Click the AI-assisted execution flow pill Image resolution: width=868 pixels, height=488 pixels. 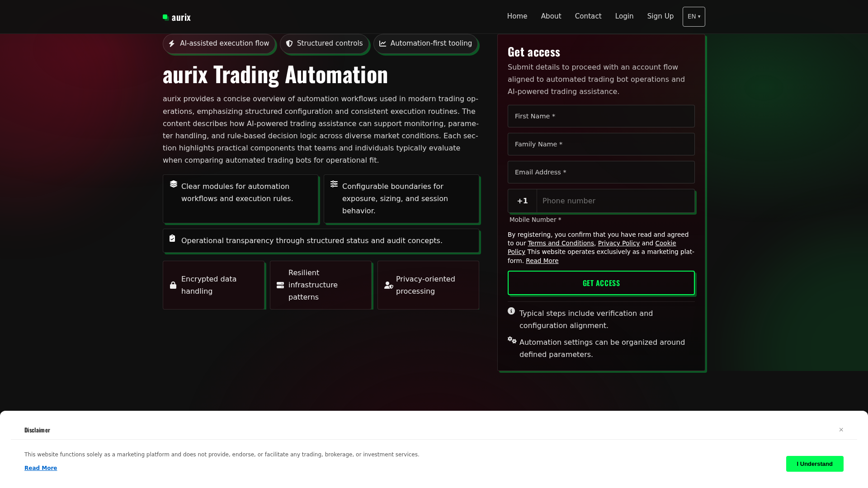coord(219,44)
